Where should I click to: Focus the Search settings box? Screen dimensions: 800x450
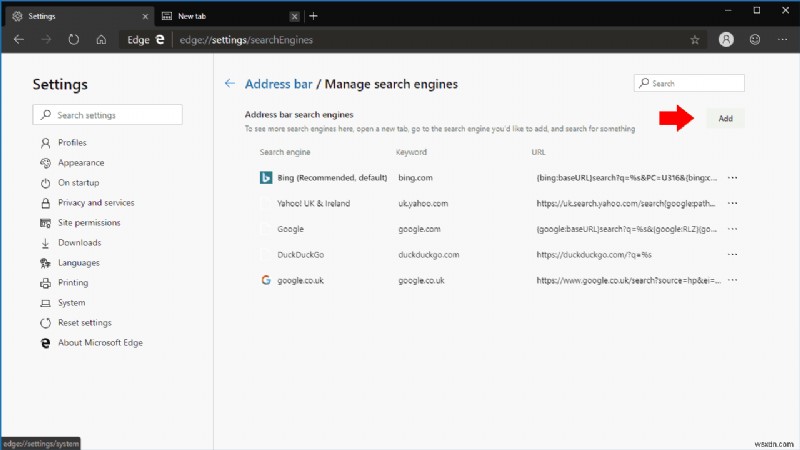point(108,115)
